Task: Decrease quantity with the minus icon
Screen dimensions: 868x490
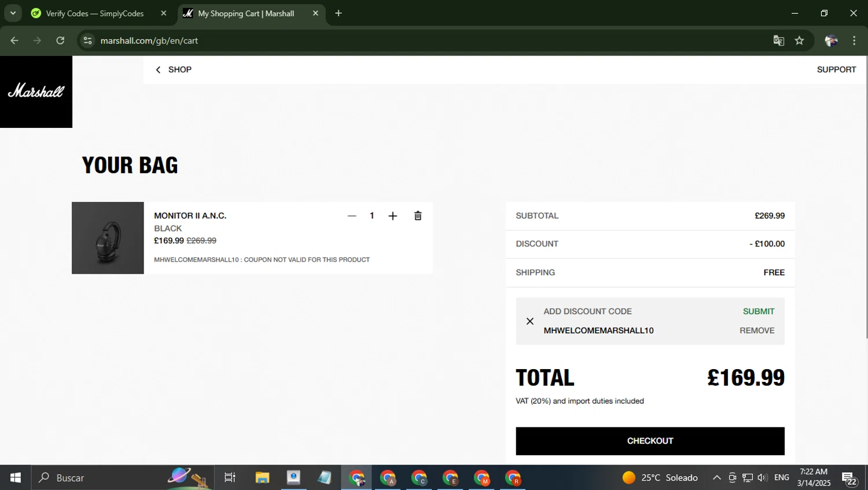Action: click(352, 216)
